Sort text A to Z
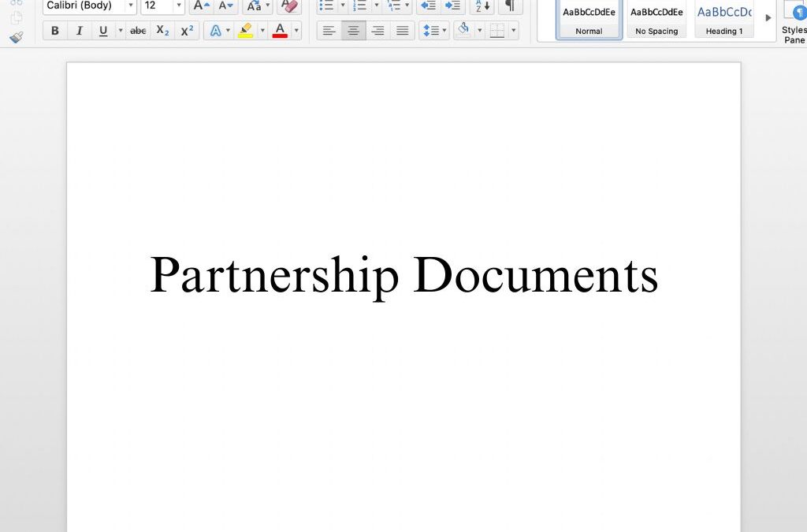 click(483, 6)
